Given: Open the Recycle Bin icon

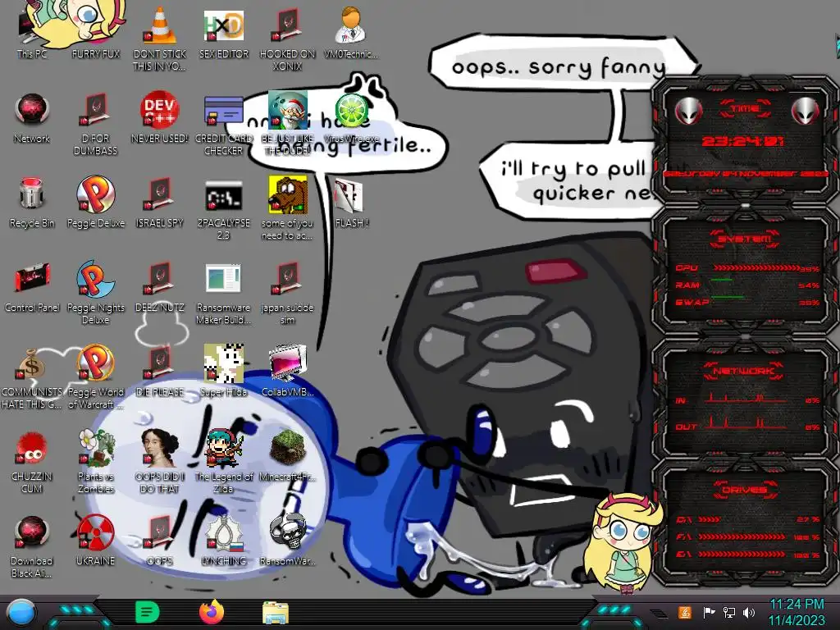Looking at the screenshot, I should 32,200.
